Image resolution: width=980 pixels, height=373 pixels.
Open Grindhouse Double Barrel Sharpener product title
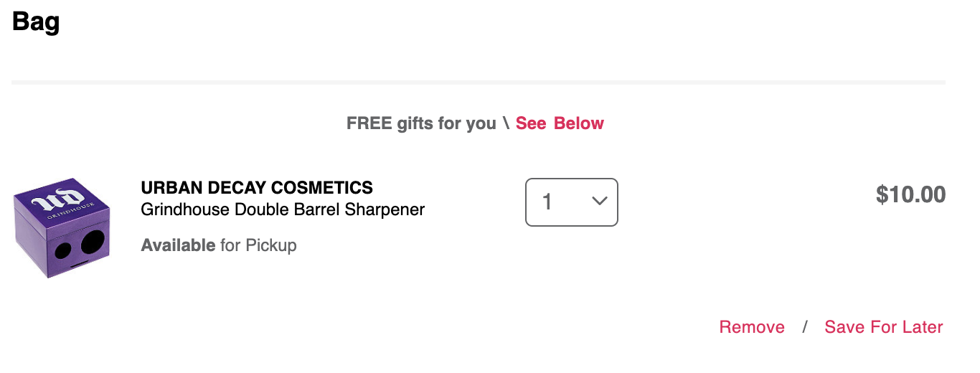[283, 210]
